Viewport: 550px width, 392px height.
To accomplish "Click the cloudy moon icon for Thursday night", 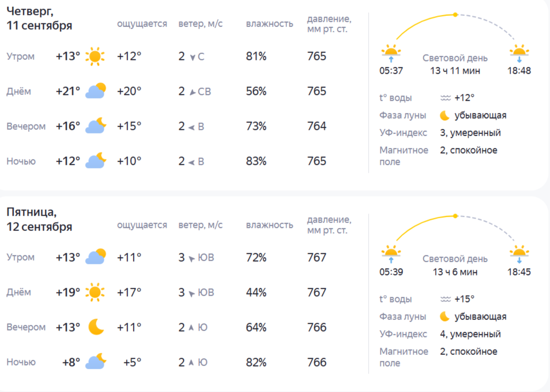I will tap(96, 161).
